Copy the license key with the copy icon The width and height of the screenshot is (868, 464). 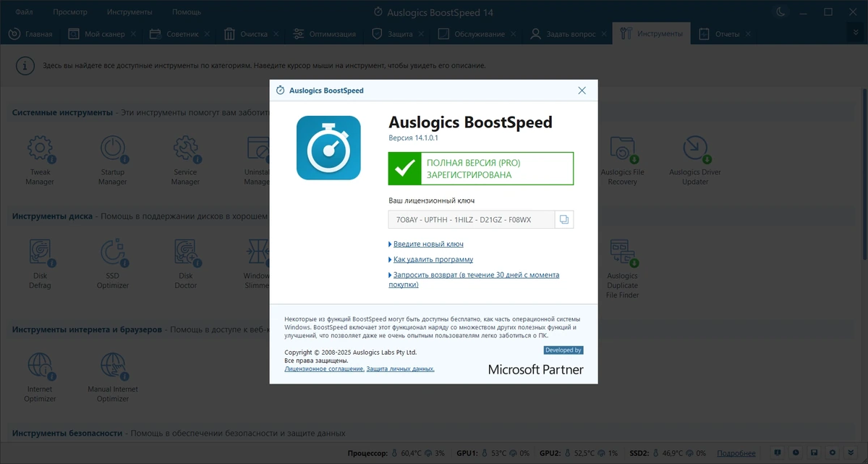pyautogui.click(x=564, y=219)
